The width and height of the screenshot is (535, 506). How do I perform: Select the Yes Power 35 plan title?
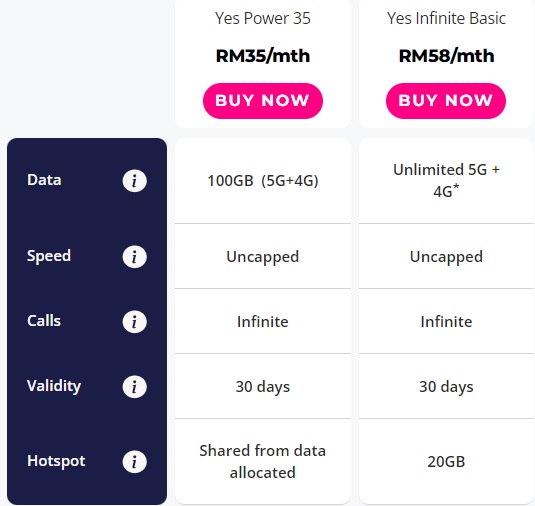click(x=263, y=18)
